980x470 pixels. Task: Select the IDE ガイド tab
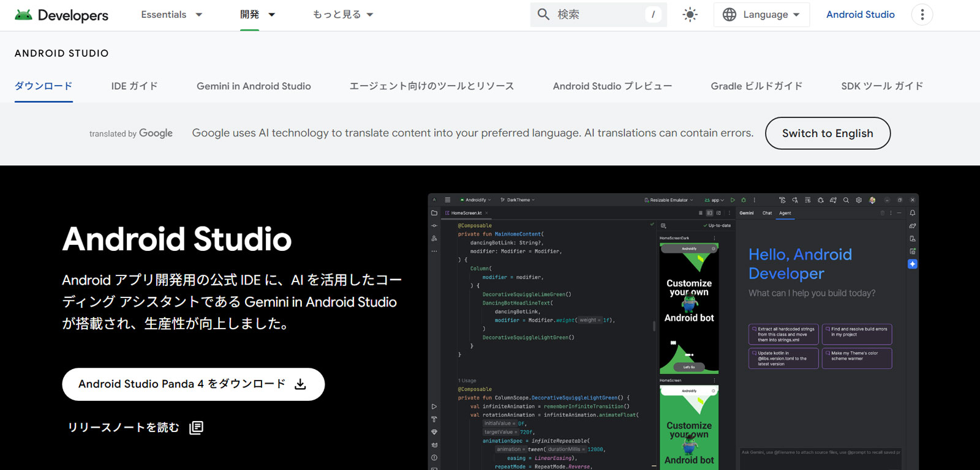[x=134, y=86]
